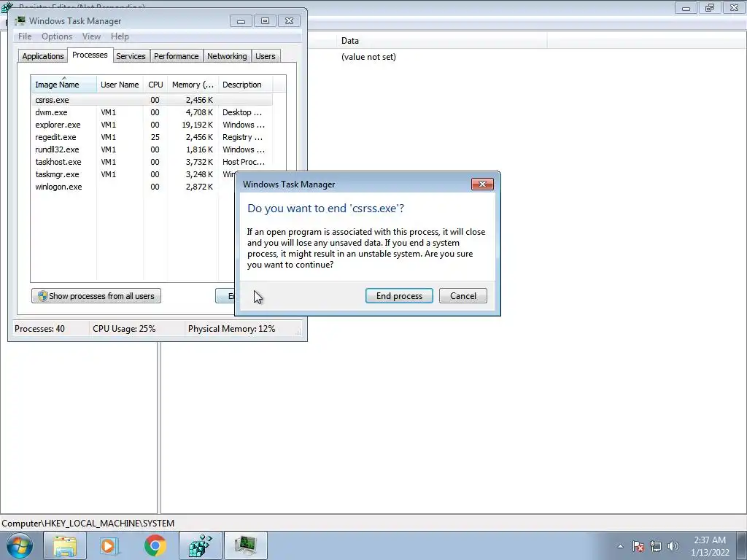This screenshot has width=747, height=560.
Task: Click Processes: 40 in status bar
Action: pos(39,329)
